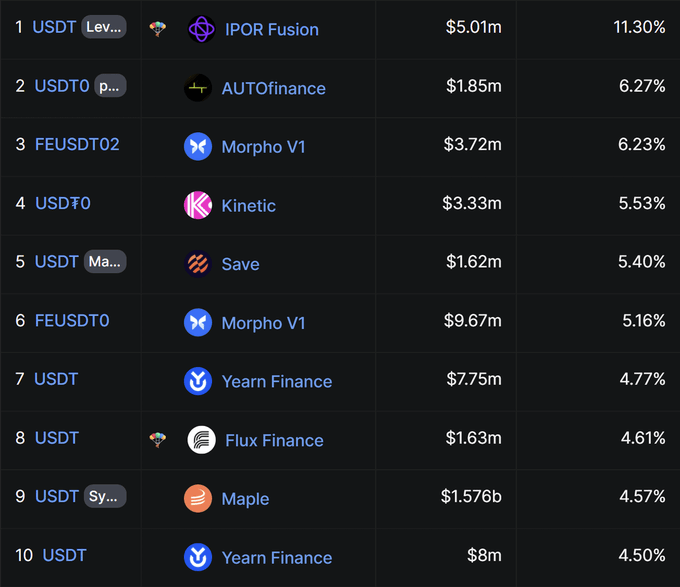The width and height of the screenshot is (680, 587).
Task: Click airdrop parachute icon beside IPOR Fusion
Action: click(157, 29)
